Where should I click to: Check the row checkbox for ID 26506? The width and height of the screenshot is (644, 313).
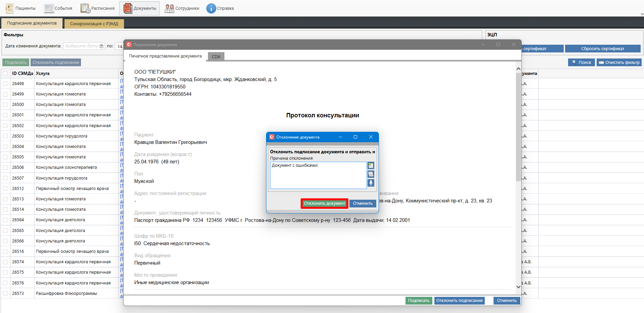[5, 167]
